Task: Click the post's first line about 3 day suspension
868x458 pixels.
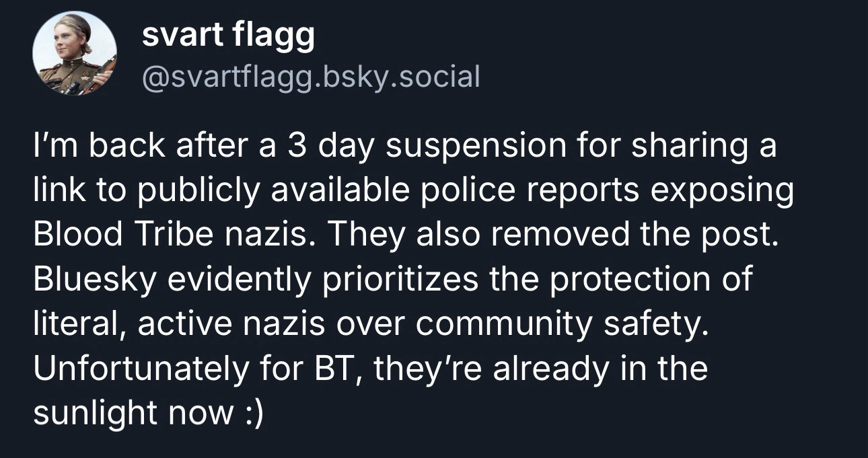Action: [x=404, y=147]
